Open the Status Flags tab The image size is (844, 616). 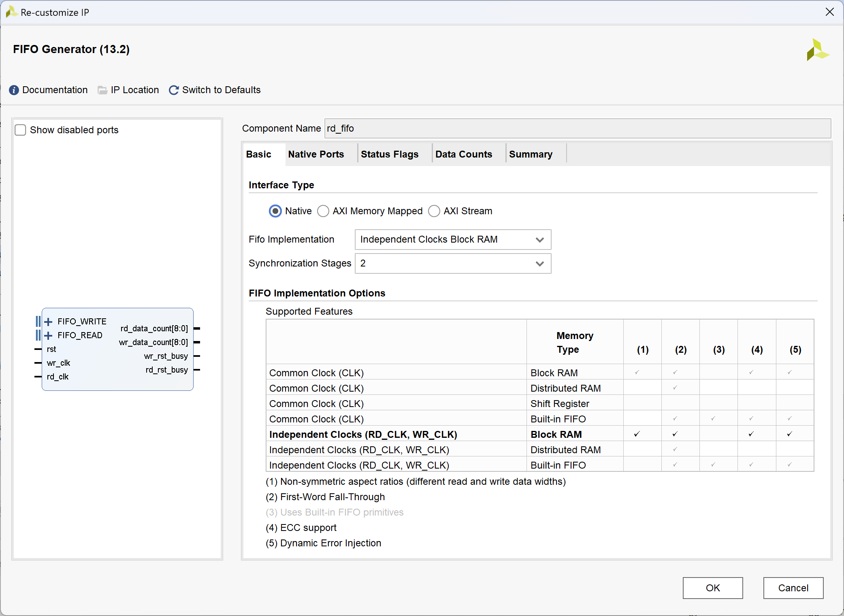pos(389,154)
